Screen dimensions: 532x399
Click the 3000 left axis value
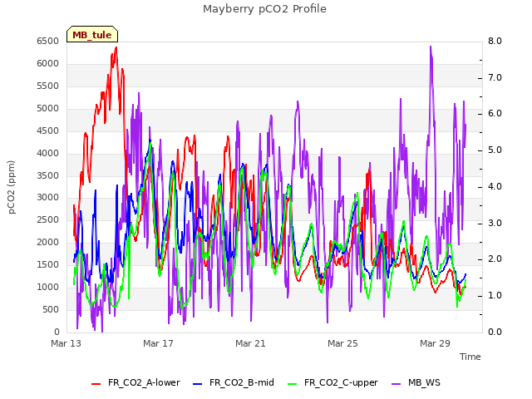coord(48,198)
